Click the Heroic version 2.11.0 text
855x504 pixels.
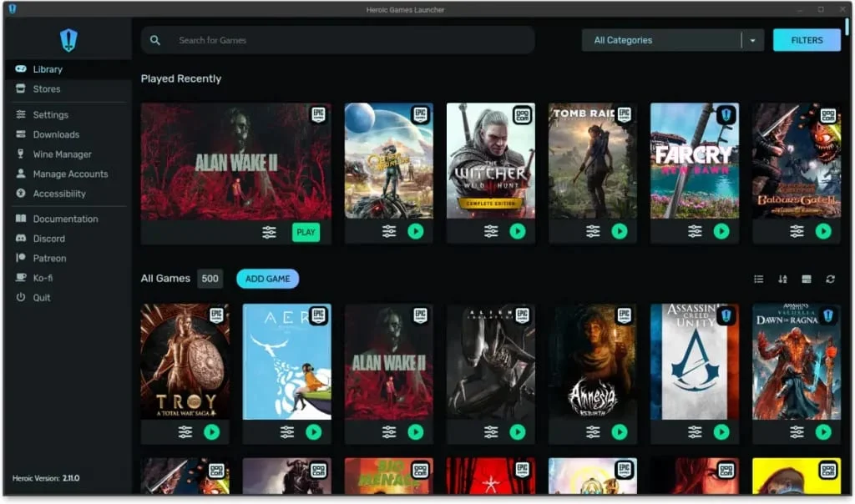click(46, 478)
